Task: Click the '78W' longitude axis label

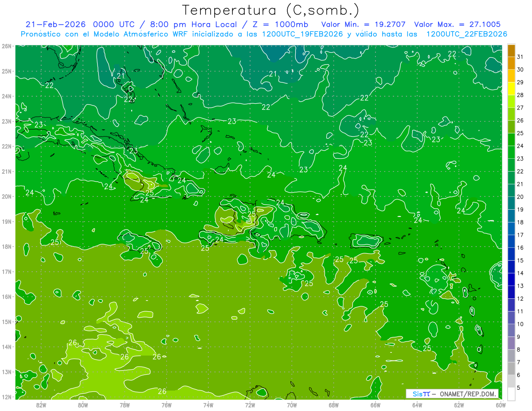Action: tap(125, 405)
